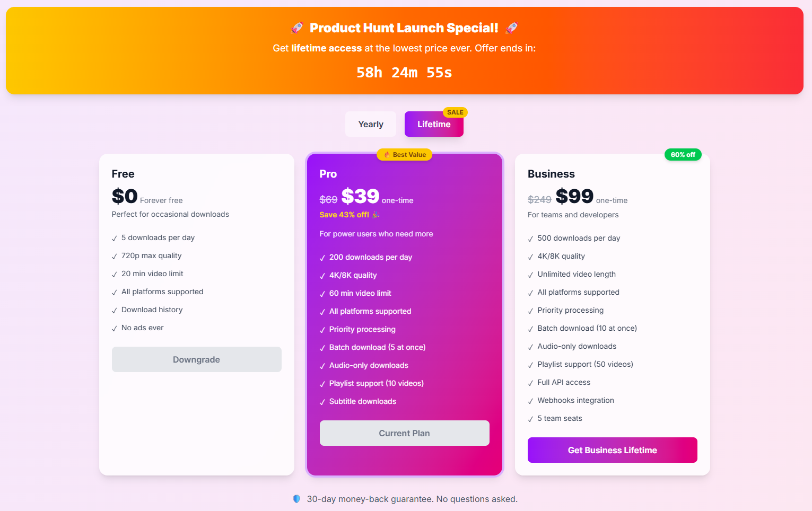Image resolution: width=812 pixels, height=511 pixels.
Task: Click the rocket emoji in banner heading
Action: click(297, 28)
